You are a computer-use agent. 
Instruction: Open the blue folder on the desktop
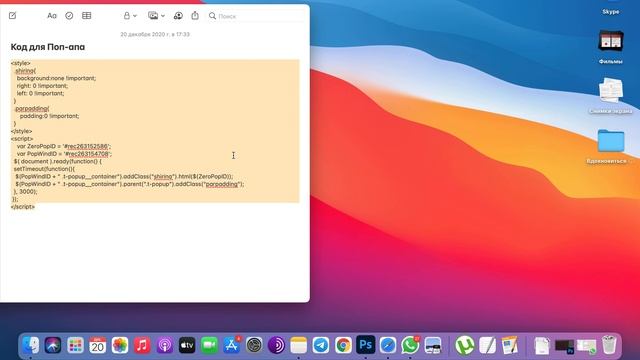click(611, 141)
